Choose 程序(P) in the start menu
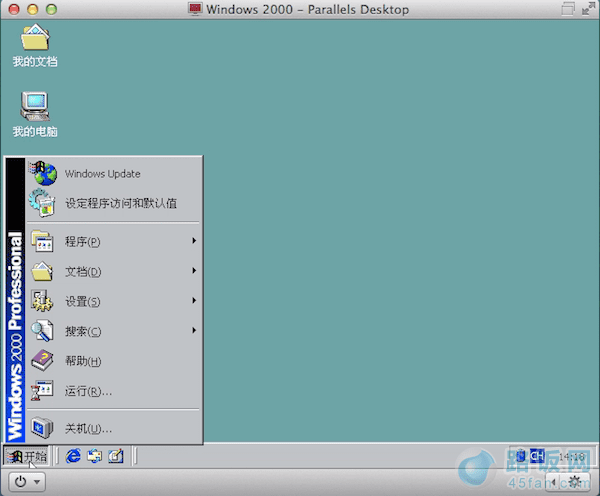 point(114,241)
